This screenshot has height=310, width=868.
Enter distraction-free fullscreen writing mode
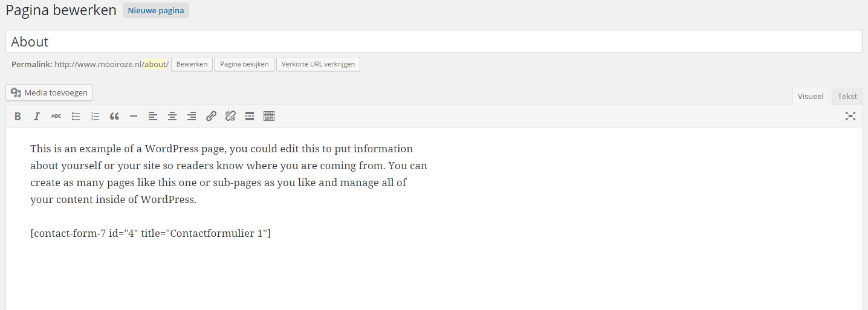coord(850,116)
